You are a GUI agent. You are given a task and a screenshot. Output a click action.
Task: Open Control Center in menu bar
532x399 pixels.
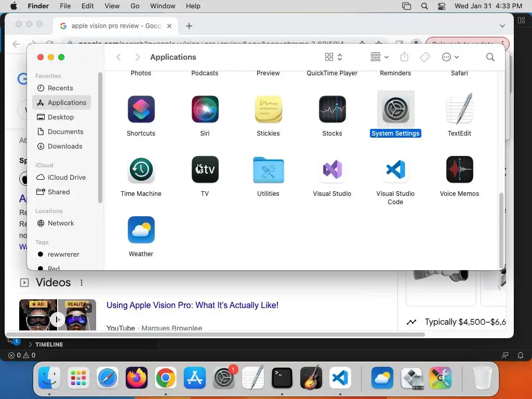[x=442, y=6]
